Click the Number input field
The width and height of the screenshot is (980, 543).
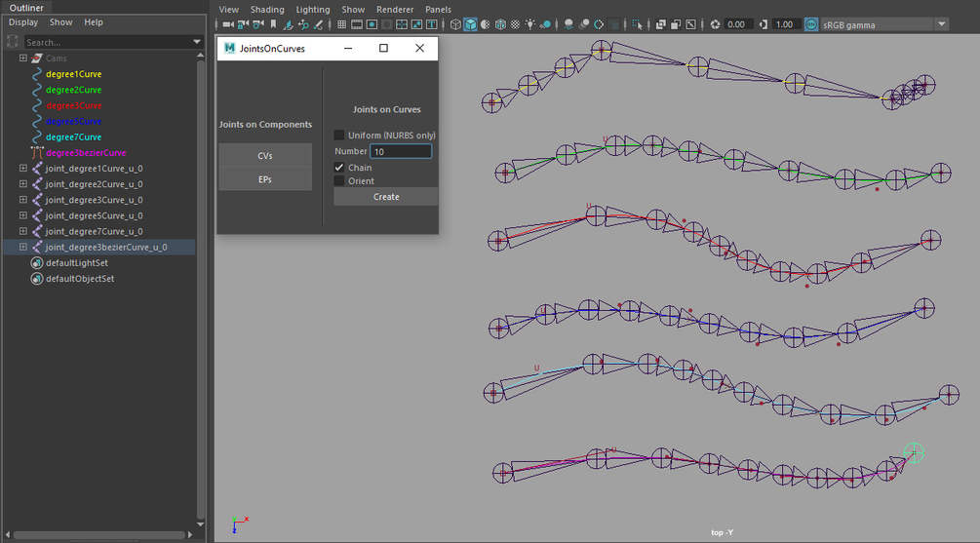[x=401, y=151]
